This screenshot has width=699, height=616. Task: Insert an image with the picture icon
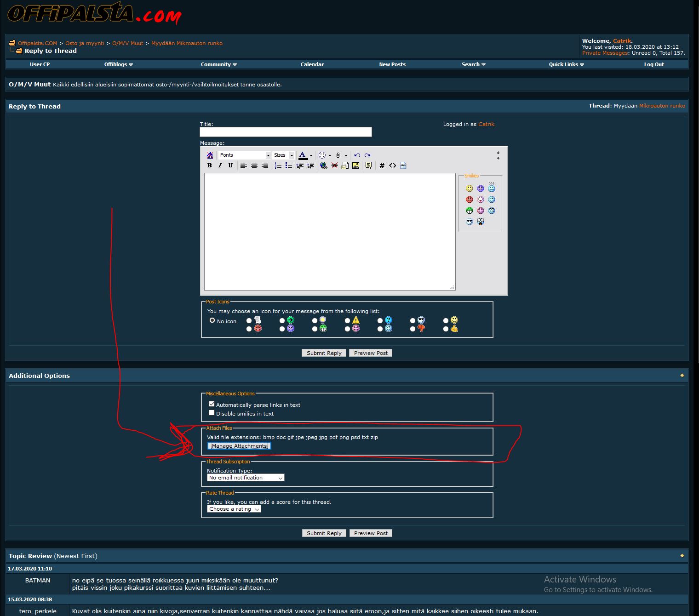click(355, 165)
